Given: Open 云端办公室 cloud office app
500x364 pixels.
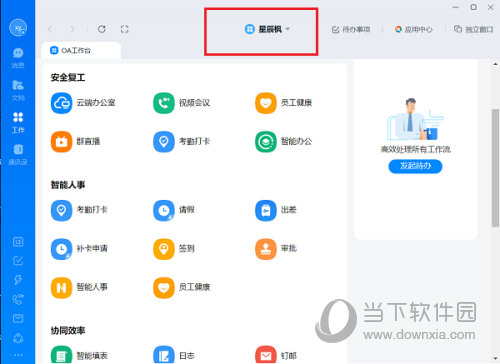Looking at the screenshot, I should click(83, 103).
